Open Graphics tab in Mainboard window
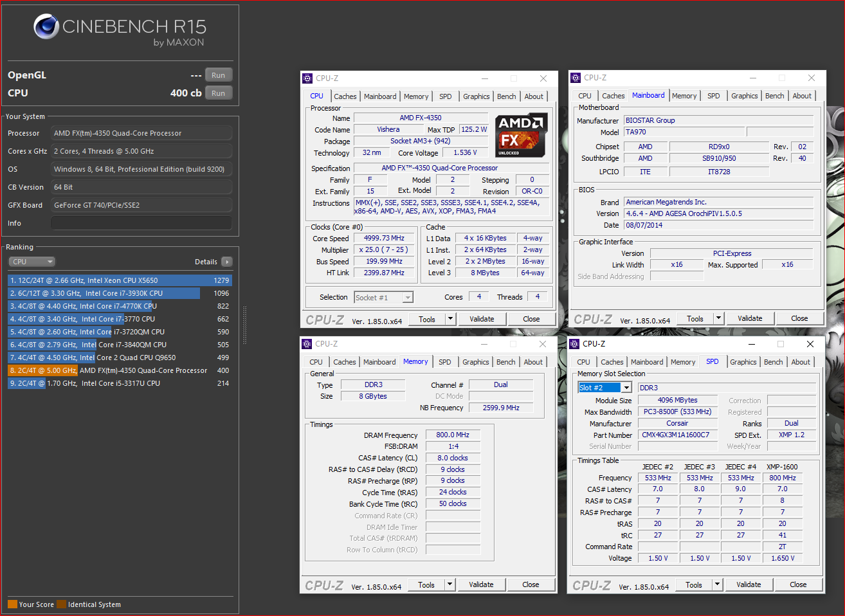The image size is (845, 616). pos(745,96)
